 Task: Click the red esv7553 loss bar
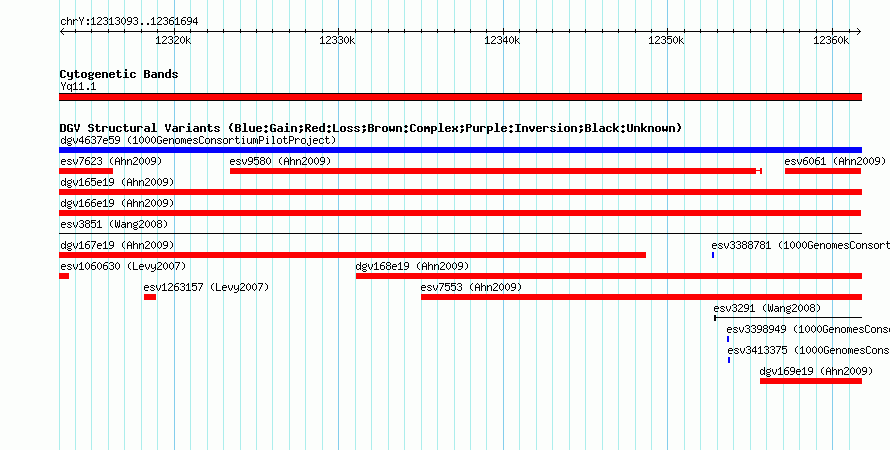click(641, 297)
